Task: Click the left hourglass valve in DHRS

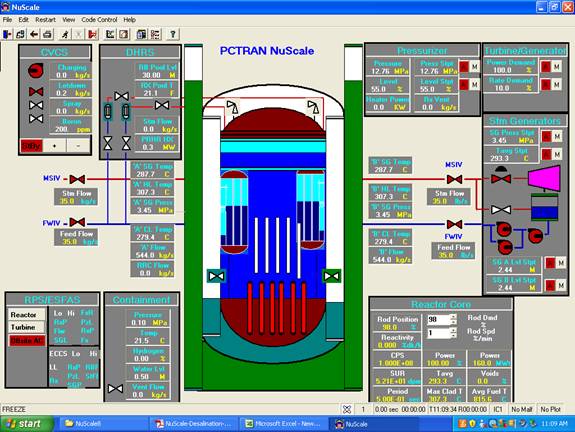Action: tap(108, 143)
